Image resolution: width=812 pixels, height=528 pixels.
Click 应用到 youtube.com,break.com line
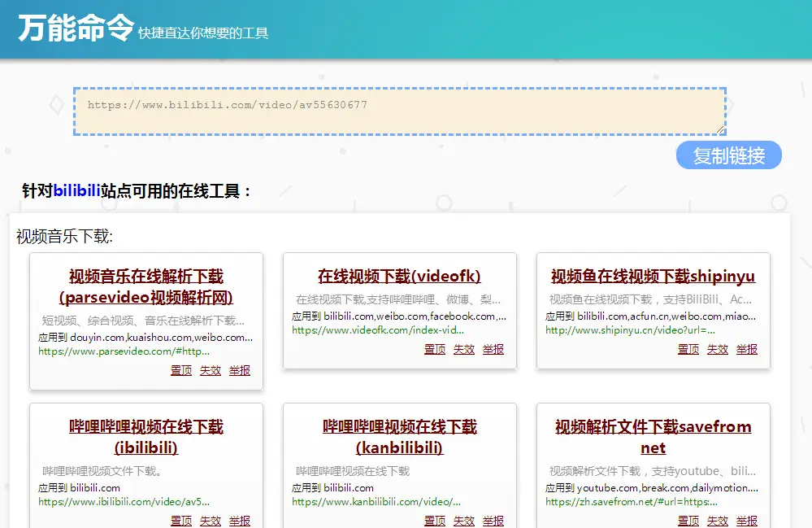click(652, 487)
